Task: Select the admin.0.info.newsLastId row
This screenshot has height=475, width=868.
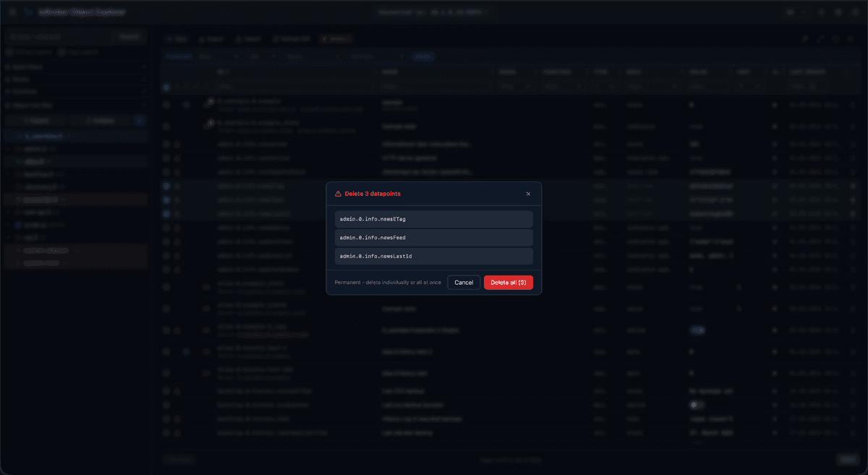Action: click(434, 257)
